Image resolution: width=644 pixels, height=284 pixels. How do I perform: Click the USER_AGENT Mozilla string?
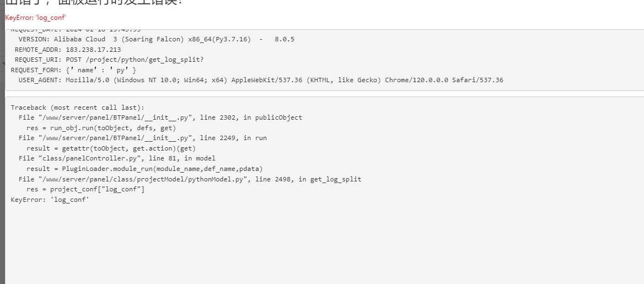(284, 80)
